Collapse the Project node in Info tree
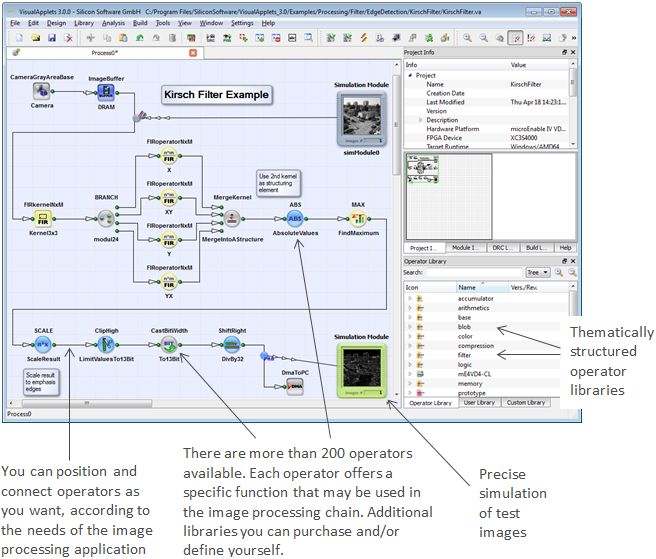The image size is (656, 559). click(x=410, y=75)
